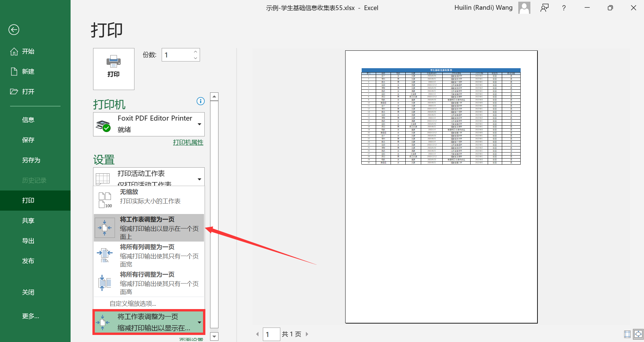The height and width of the screenshot is (342, 644).
Task: Open the Foxit PDF Editor Printer dropdown
Action: point(199,124)
